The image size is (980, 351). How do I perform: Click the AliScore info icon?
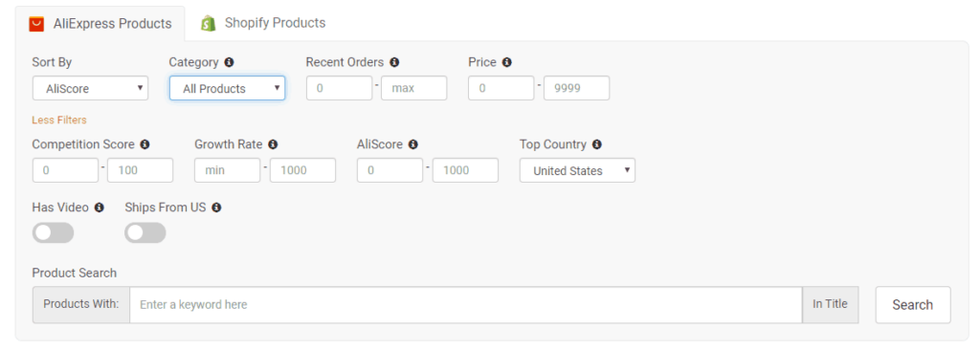coord(413,144)
